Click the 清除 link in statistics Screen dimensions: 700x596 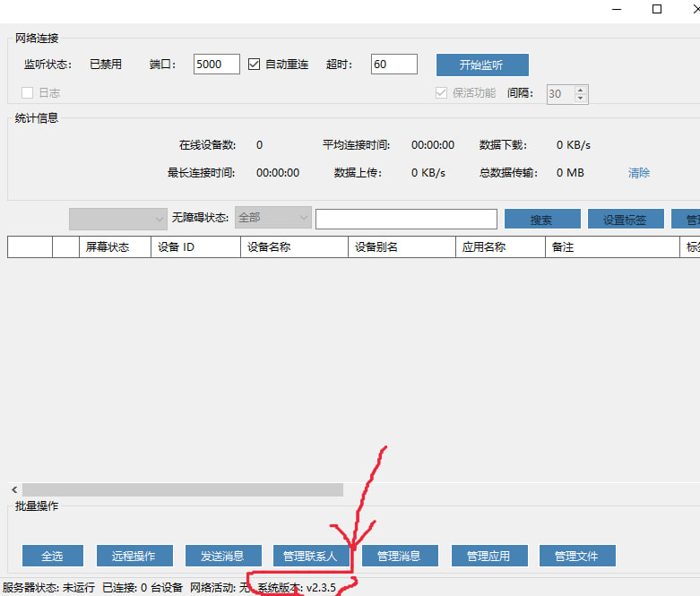point(639,173)
